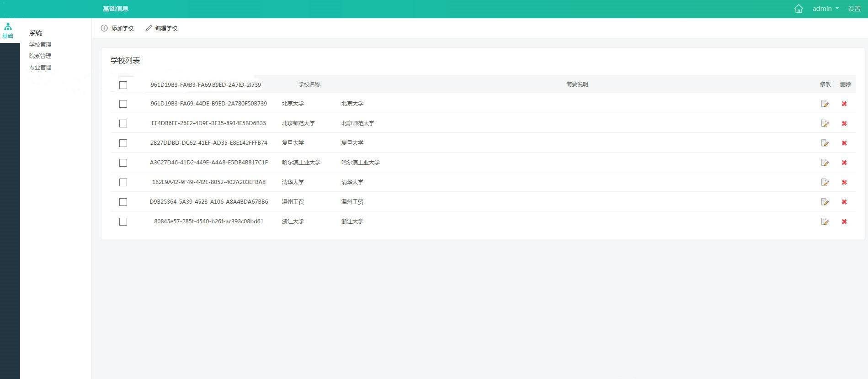Screen dimensions: 868x379
Task: Click the delete icon for 北京大学
Action: [x=844, y=104]
